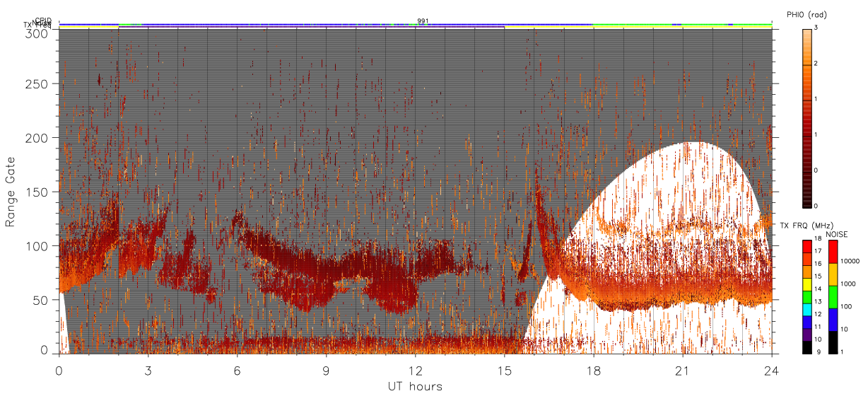Click x-axis tick label 24
This screenshot has height=401, width=868.
pos(772,370)
